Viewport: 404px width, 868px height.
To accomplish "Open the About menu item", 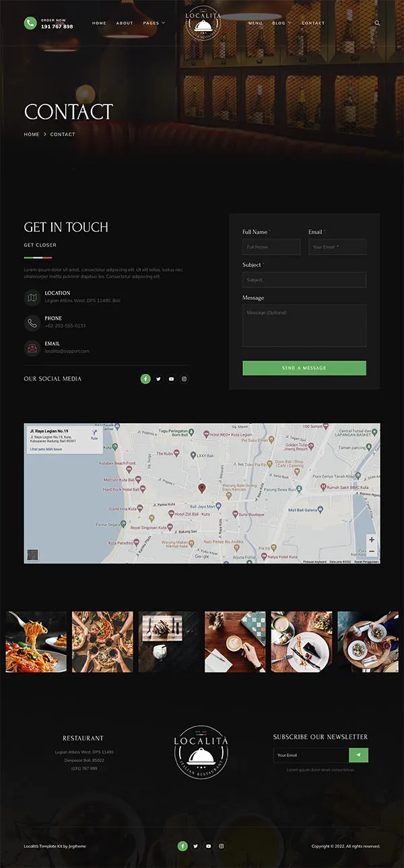I will 125,23.
